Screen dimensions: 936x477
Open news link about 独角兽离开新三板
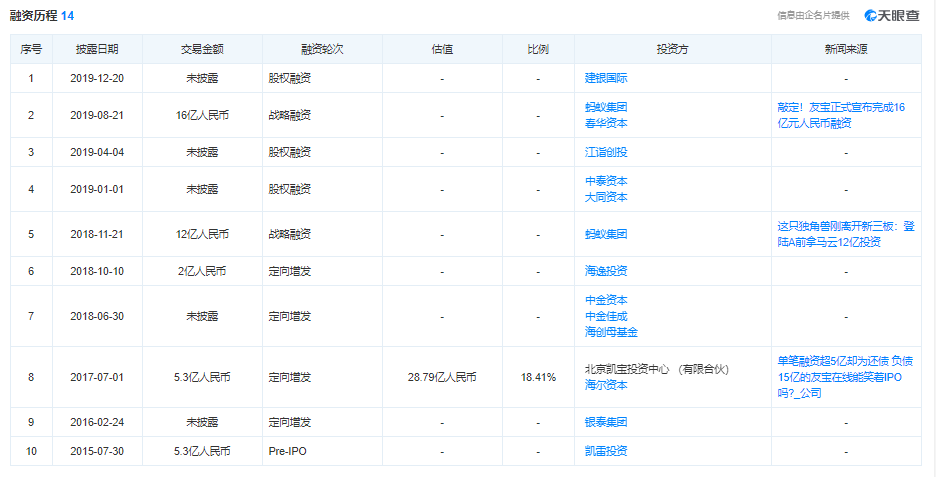(845, 234)
